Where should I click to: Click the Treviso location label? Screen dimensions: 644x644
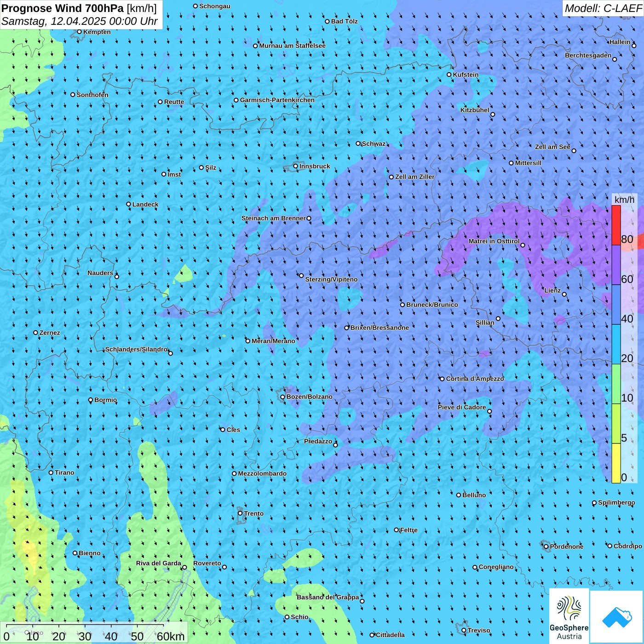tap(479, 630)
